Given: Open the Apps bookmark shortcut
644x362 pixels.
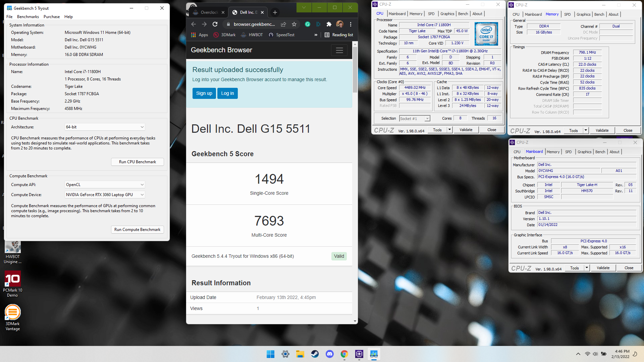Looking at the screenshot, I should tap(200, 35).
